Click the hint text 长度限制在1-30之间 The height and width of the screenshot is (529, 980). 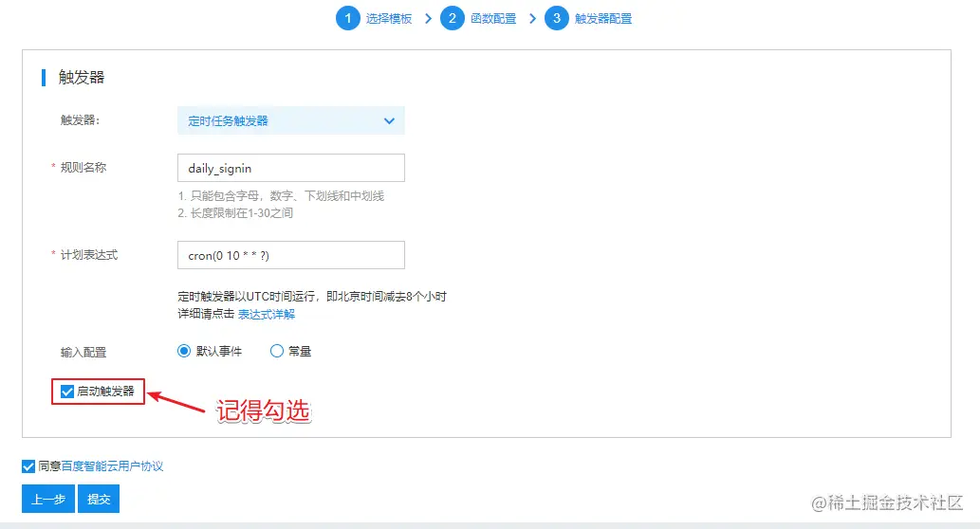pos(235,213)
